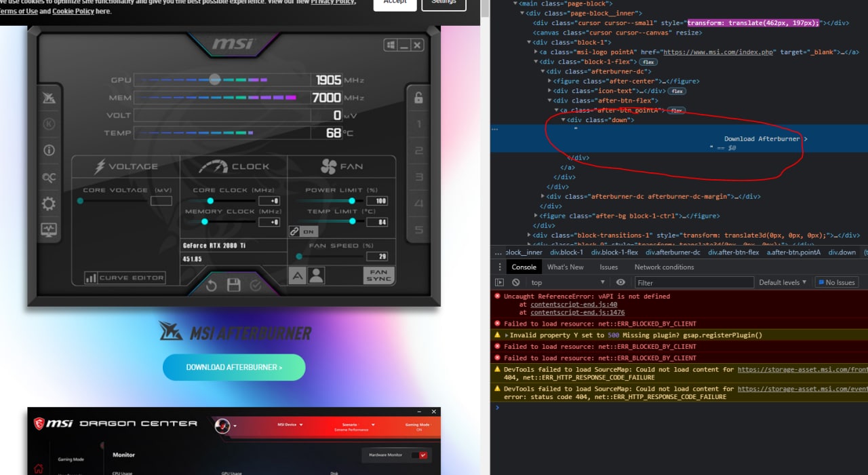The width and height of the screenshot is (868, 475).
Task: Collapse the main class="page-block" node
Action: click(x=516, y=3)
